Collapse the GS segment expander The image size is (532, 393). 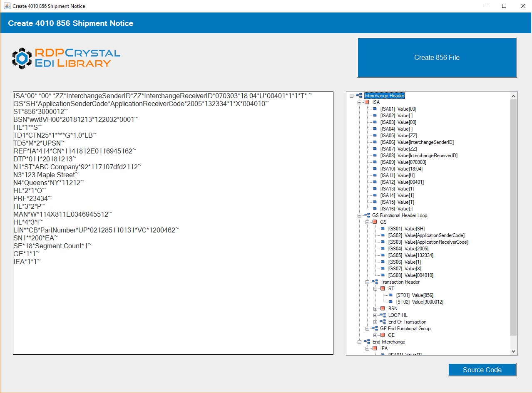pos(368,222)
